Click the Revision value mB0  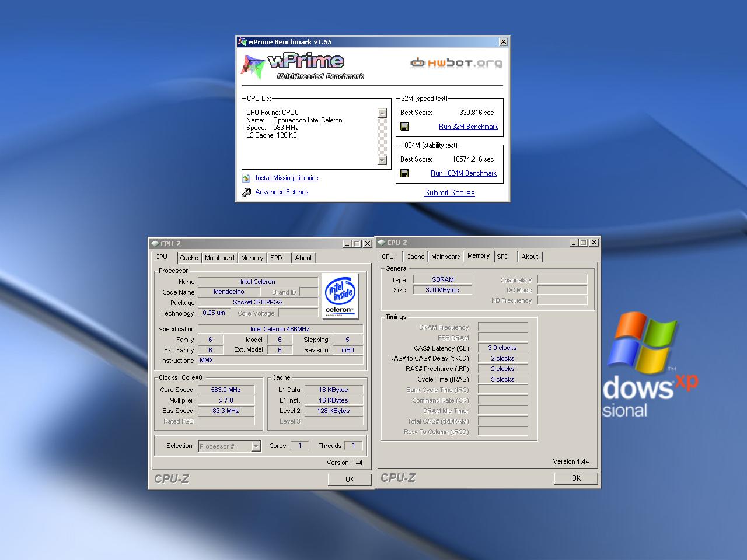point(348,350)
